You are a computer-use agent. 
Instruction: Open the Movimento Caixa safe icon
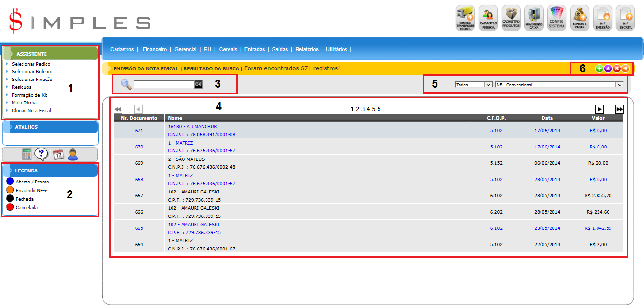[x=534, y=18]
